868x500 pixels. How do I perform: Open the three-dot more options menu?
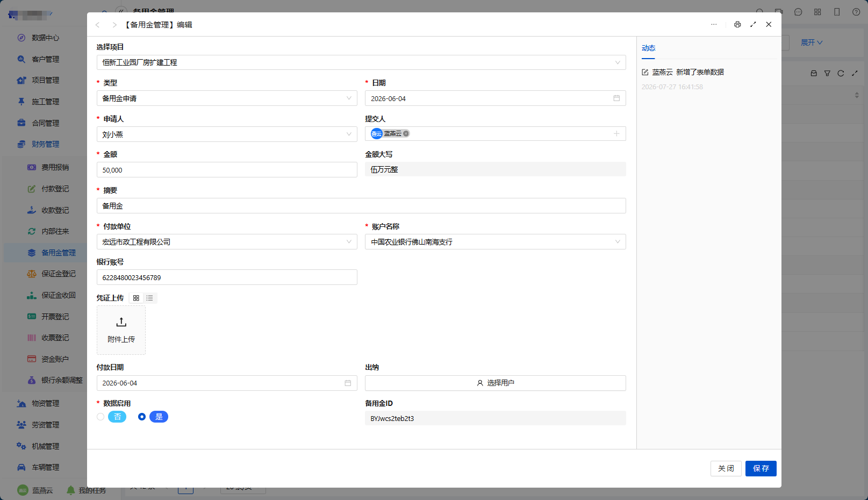pos(714,24)
